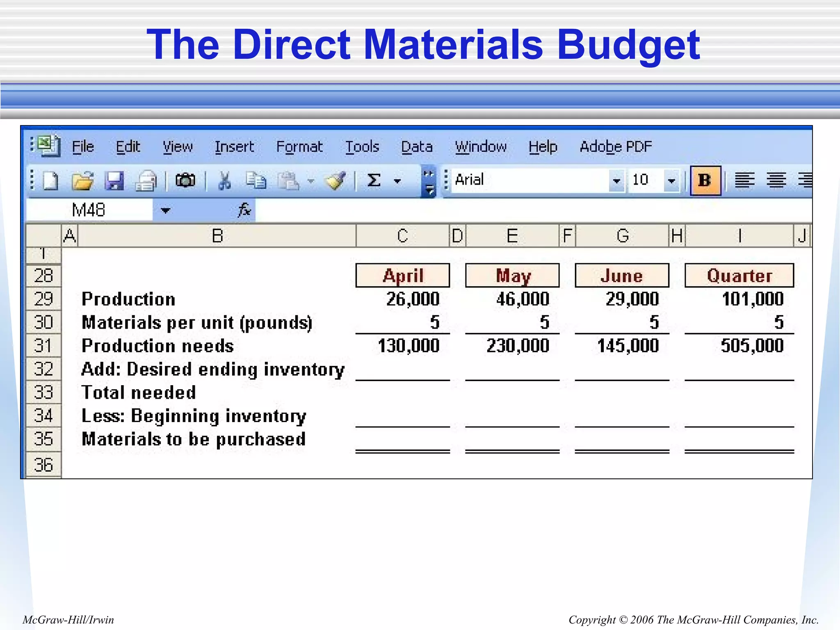Align text left
The height and width of the screenshot is (630, 840).
(744, 180)
